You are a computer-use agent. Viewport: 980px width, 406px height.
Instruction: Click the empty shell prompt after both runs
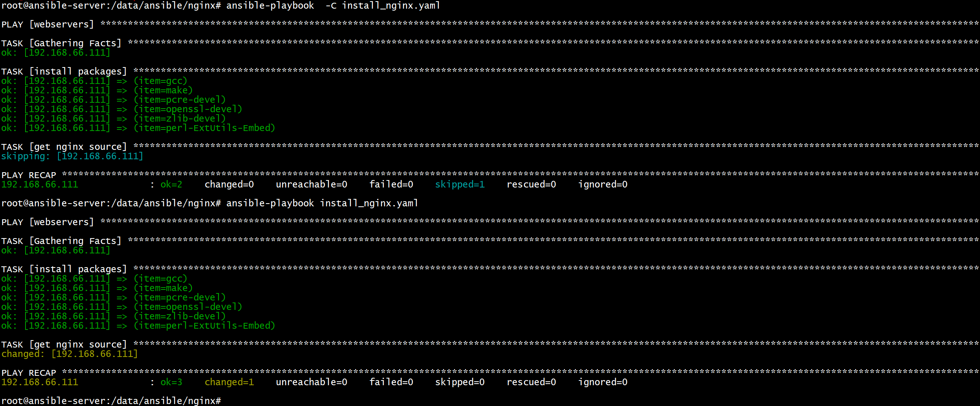click(111, 401)
